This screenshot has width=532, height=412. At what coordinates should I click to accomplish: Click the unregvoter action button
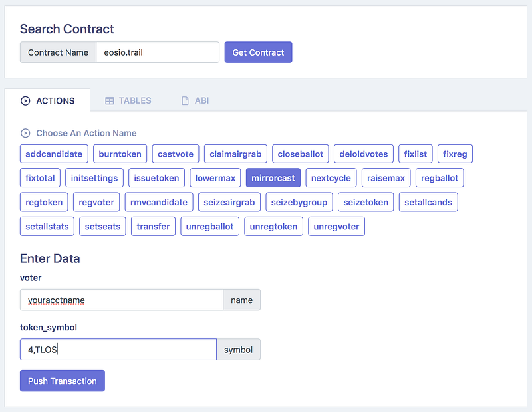(x=336, y=226)
